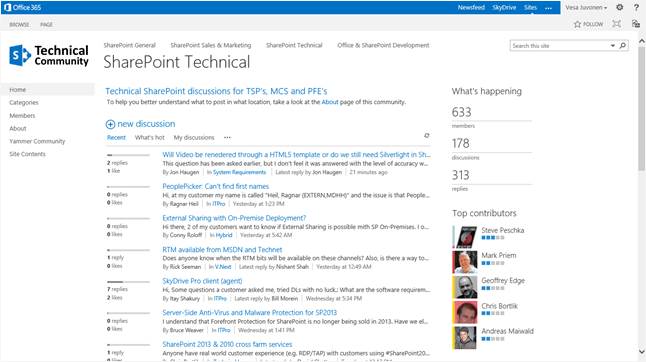The width and height of the screenshot is (646, 362).
Task: Open the settings gear icon
Action: (620, 7)
